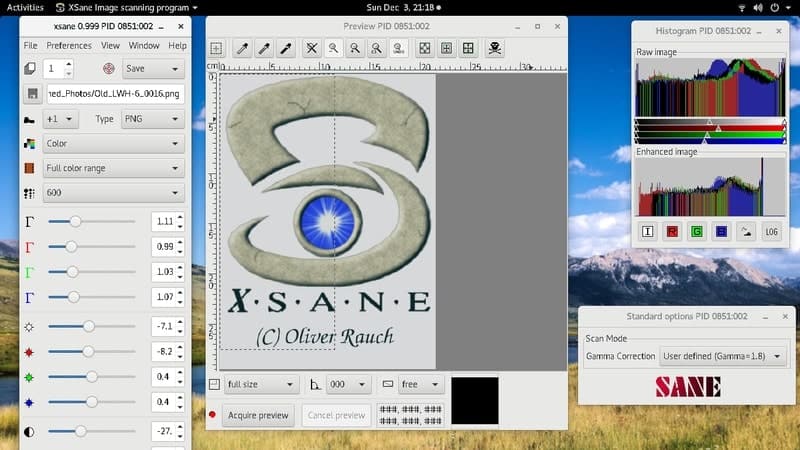Open the File menu in xsane
The height and width of the screenshot is (450, 800).
[31, 45]
